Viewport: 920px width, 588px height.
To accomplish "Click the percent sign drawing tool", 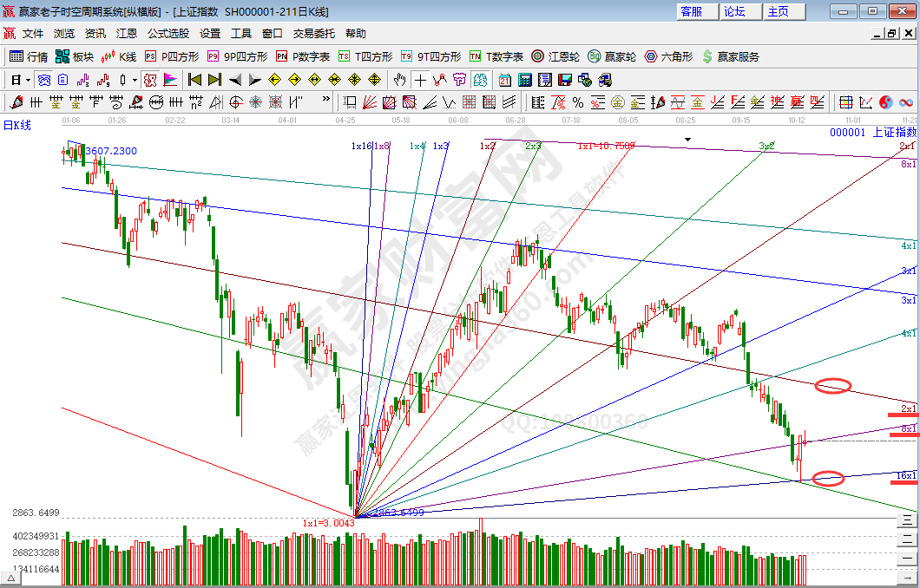I will 577,102.
